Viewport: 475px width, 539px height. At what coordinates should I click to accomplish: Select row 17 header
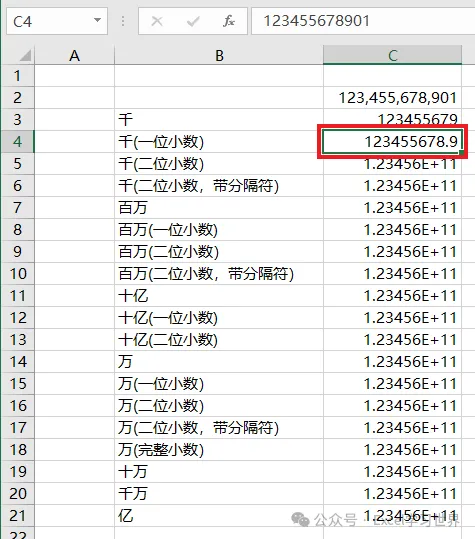tap(18, 428)
